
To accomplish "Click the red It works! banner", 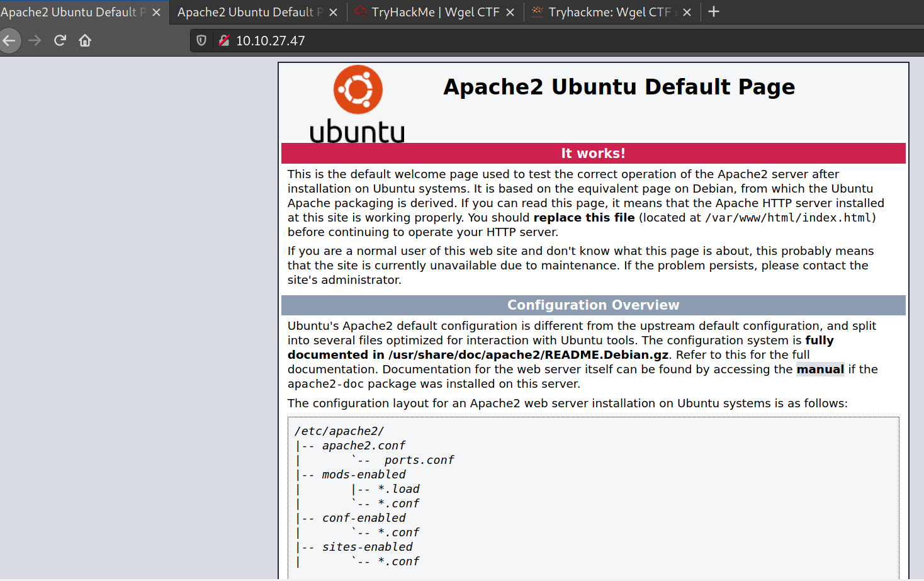I will 593,154.
